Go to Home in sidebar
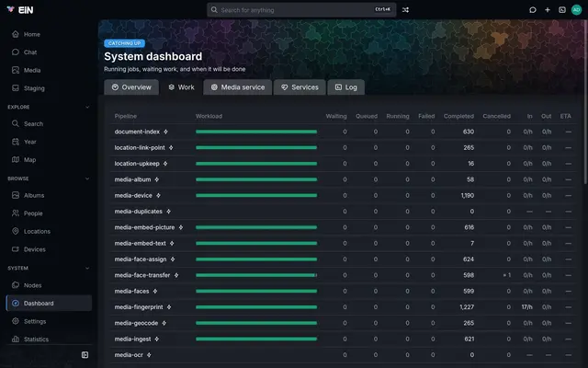This screenshot has width=588, height=368. [49, 34]
